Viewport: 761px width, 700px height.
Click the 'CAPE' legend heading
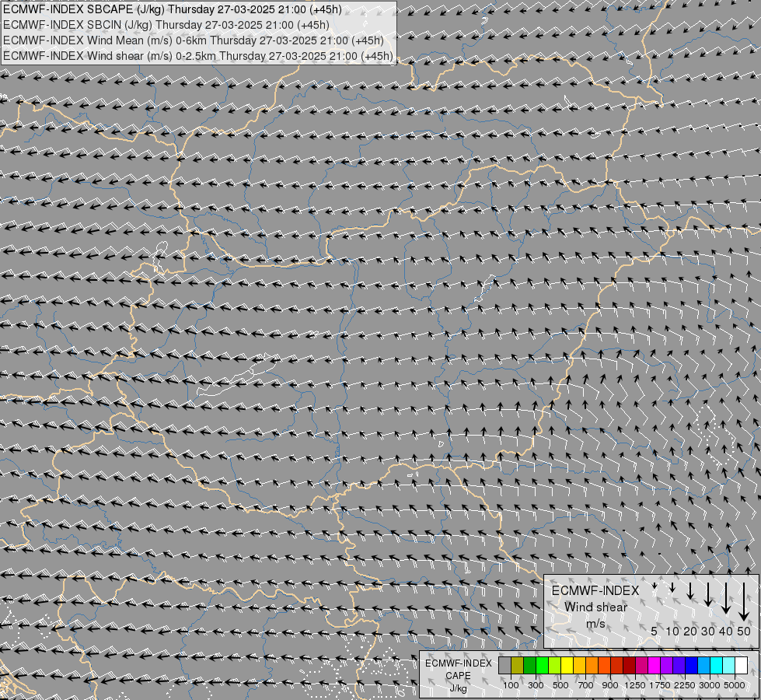coord(458,676)
